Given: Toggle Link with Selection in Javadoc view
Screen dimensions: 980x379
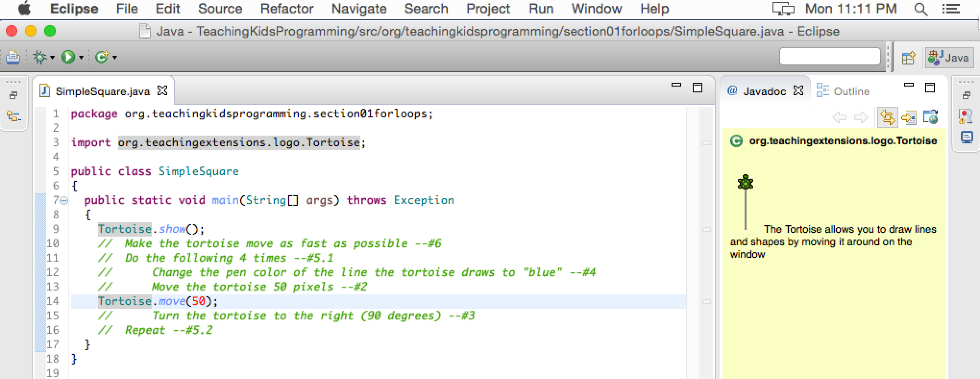Looking at the screenshot, I should click(887, 117).
